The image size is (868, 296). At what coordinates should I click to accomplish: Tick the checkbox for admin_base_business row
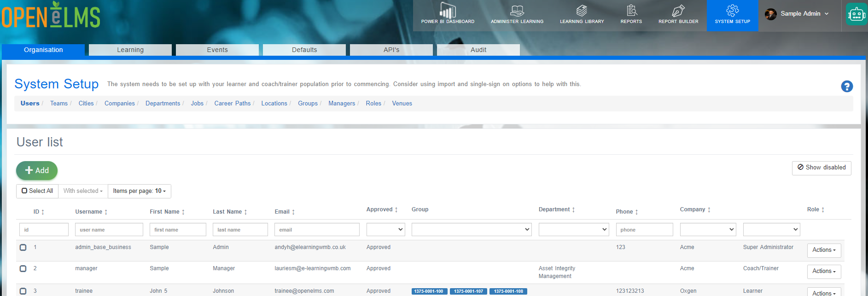tap(23, 247)
